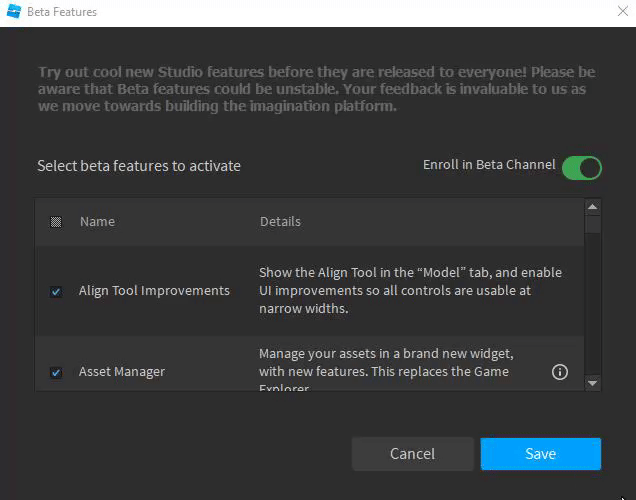Uncheck the Asset Manager checkbox
636x500 pixels.
coord(56,373)
